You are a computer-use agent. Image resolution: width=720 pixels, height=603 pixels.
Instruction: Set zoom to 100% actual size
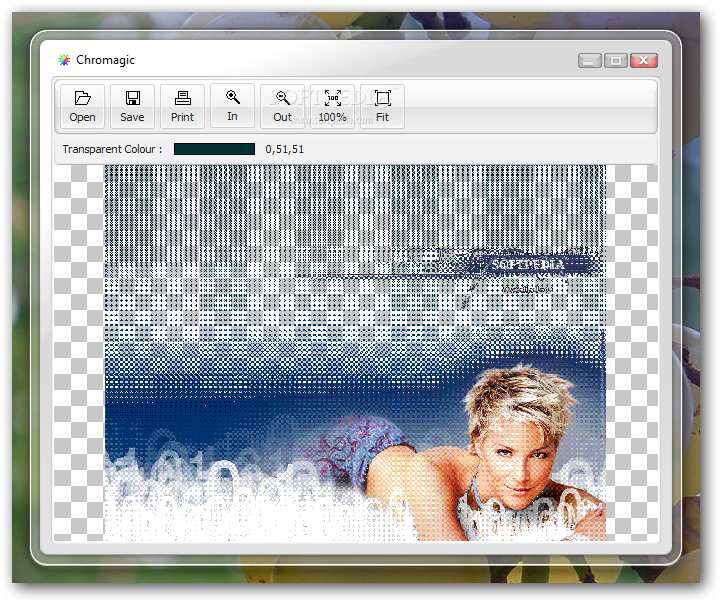pyautogui.click(x=332, y=106)
